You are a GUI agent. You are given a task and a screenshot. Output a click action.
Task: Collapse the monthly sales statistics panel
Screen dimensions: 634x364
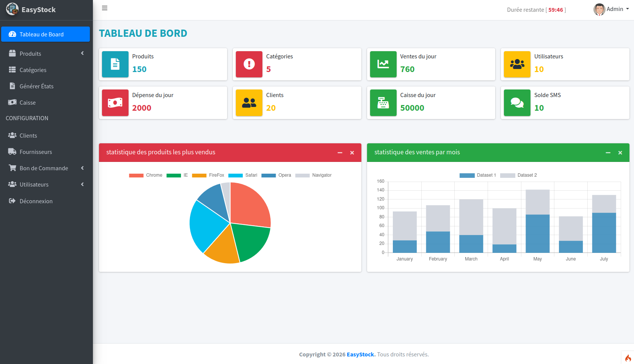coord(608,152)
